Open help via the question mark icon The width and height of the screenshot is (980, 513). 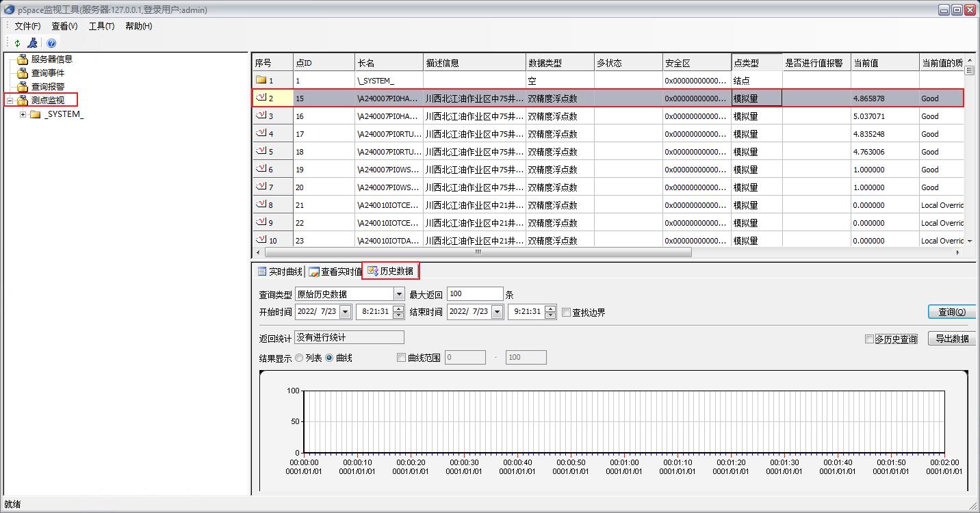51,43
